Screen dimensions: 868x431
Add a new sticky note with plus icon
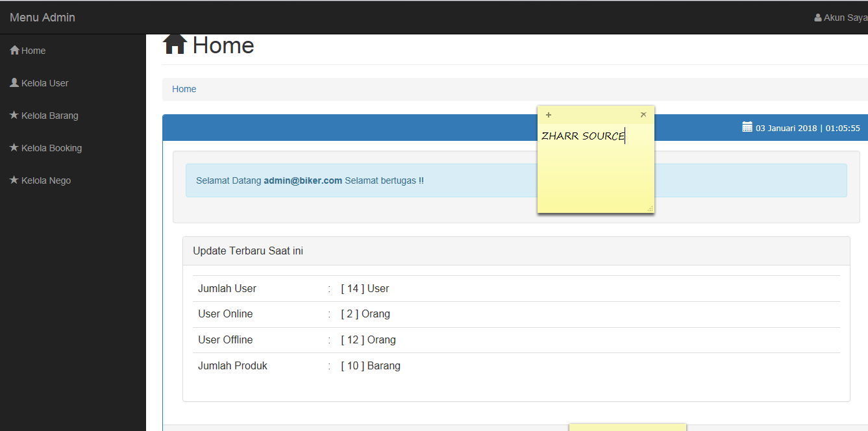click(x=549, y=115)
